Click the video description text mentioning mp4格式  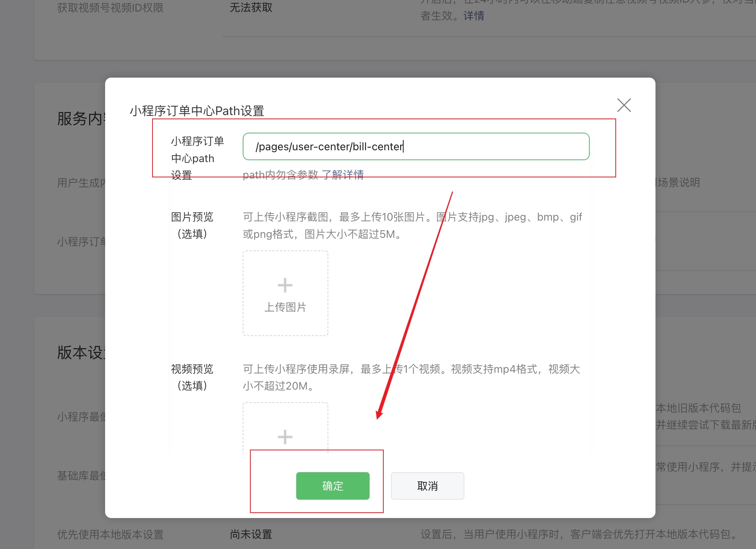click(412, 377)
